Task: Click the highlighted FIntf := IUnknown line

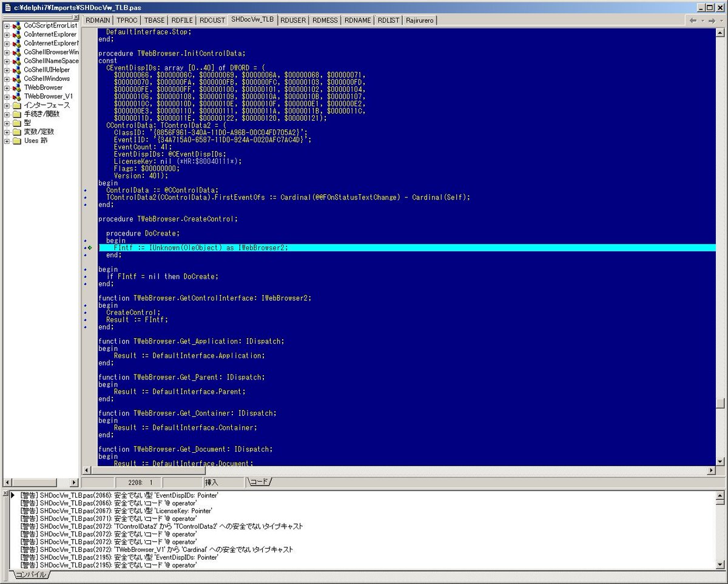Action: pyautogui.click(x=406, y=248)
